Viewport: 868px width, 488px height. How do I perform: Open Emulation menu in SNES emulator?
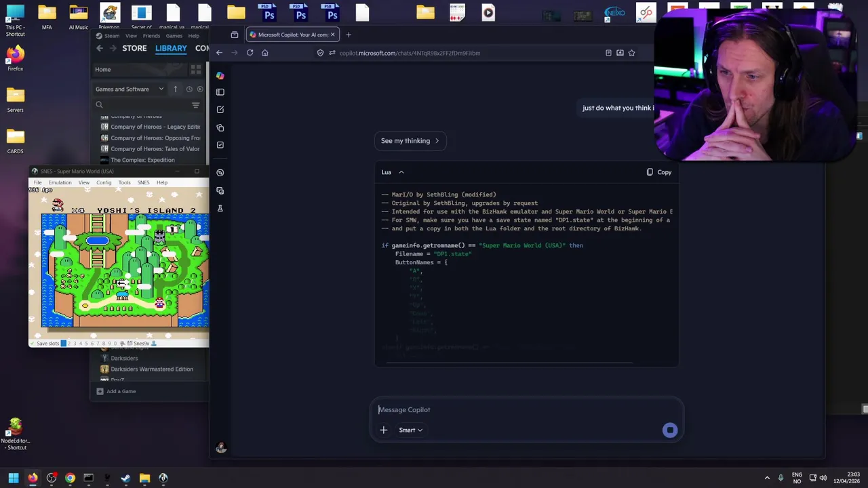(x=60, y=182)
